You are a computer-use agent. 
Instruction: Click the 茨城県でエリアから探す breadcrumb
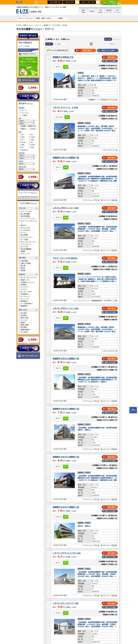(52, 25)
